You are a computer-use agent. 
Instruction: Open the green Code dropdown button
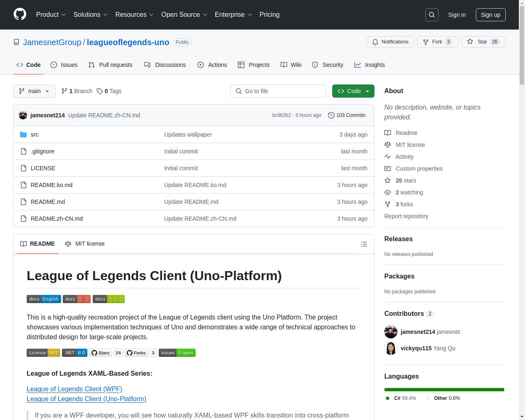[x=353, y=91]
